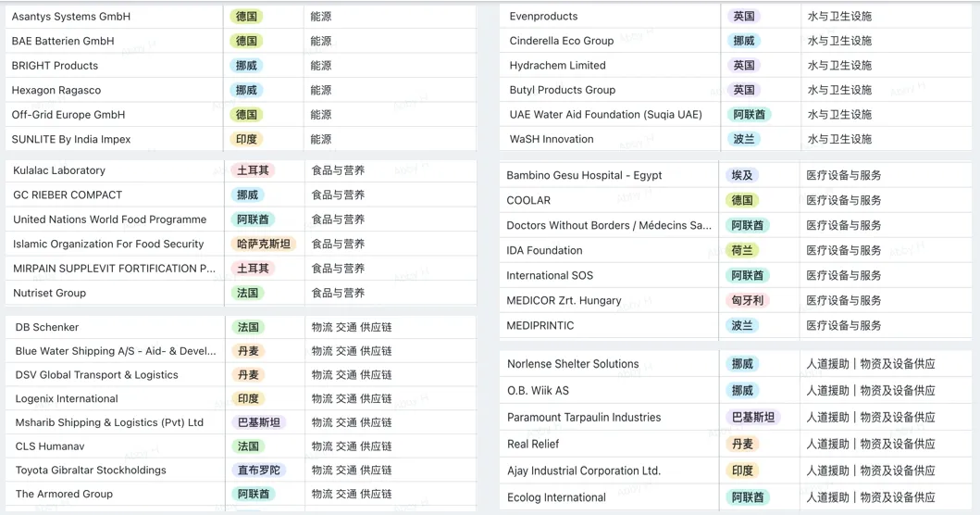Click Msharib Shipping & Logistics (Pvt) Ltd
The image size is (980, 515).
(x=109, y=422)
